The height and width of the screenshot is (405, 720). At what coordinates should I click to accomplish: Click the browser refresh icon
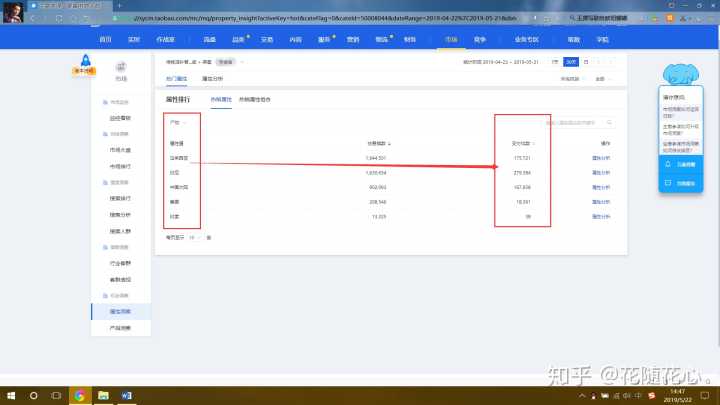tap(59, 18)
